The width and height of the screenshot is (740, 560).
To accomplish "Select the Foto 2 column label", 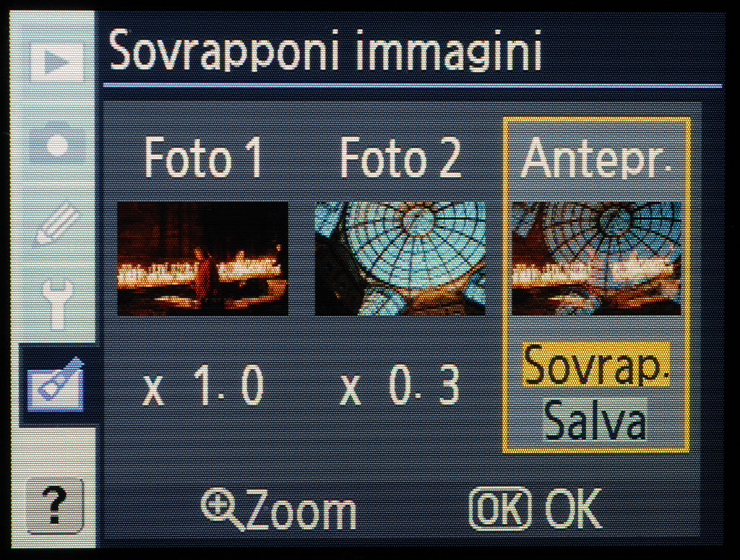I will point(400,158).
